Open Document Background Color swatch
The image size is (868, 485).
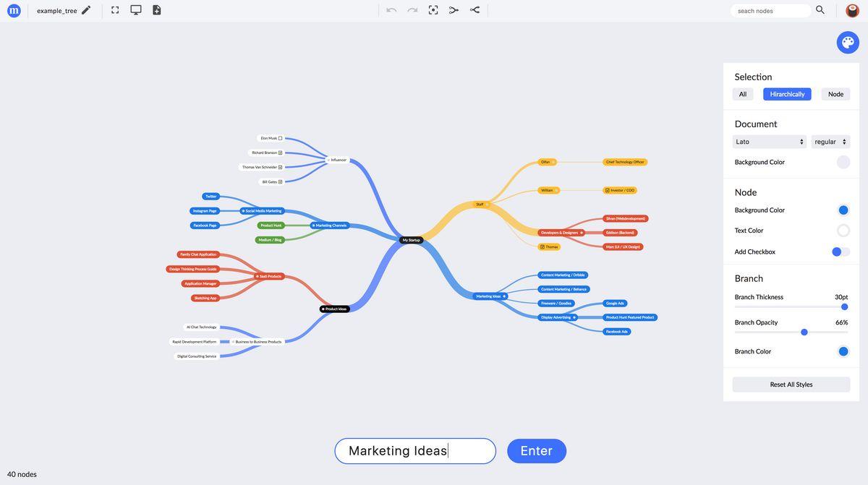click(843, 162)
